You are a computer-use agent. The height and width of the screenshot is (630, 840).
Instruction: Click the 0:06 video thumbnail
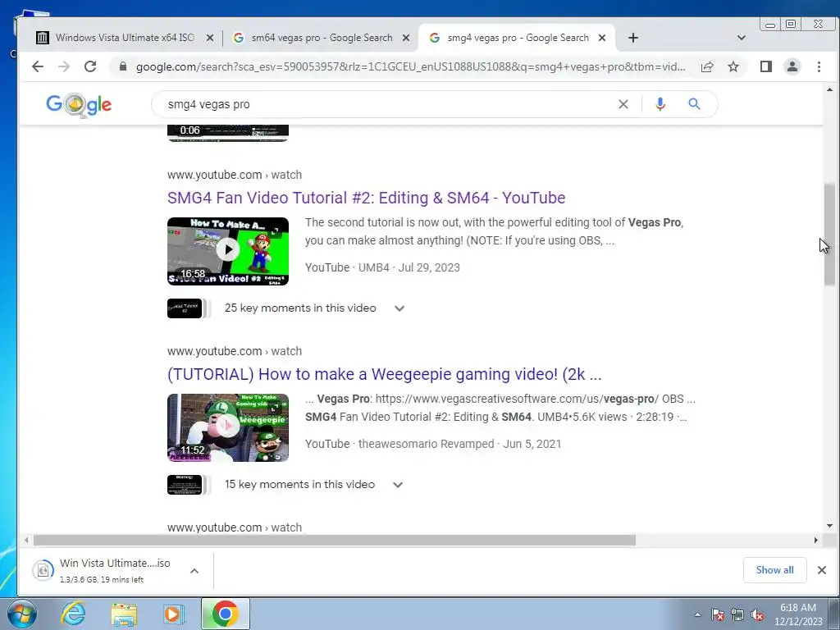tap(228, 133)
